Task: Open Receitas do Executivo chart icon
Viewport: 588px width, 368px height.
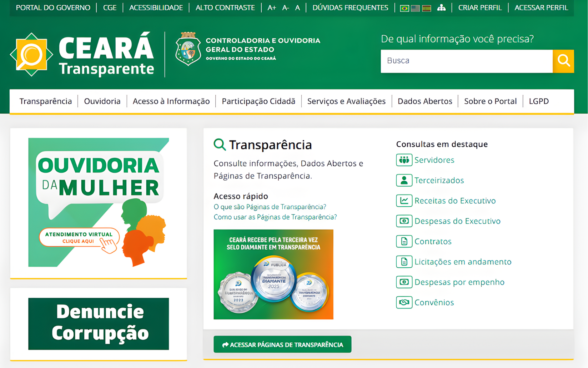Action: [x=404, y=201]
